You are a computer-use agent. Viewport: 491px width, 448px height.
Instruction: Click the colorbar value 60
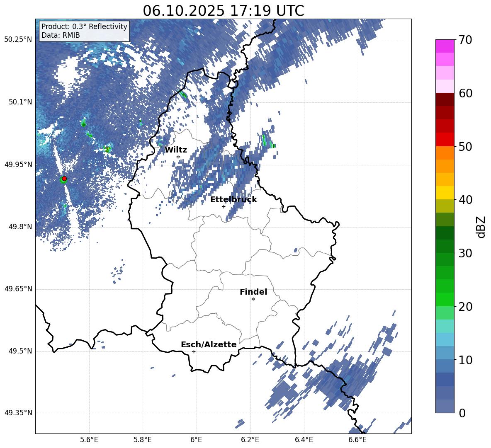click(465, 93)
